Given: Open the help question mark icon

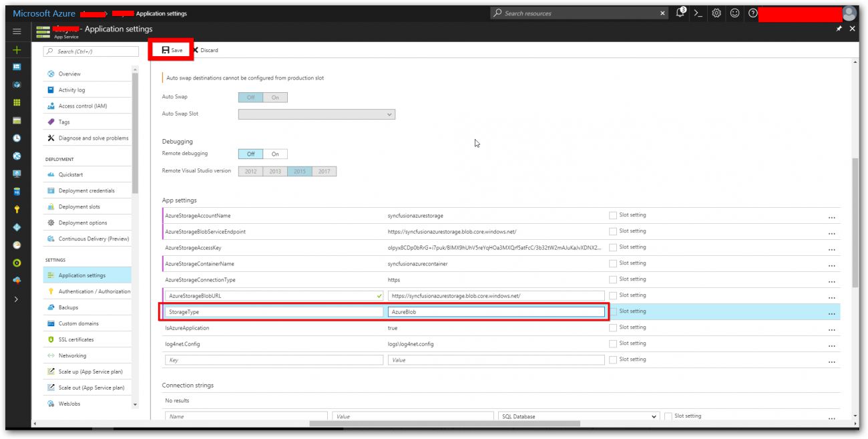Looking at the screenshot, I should [x=752, y=13].
